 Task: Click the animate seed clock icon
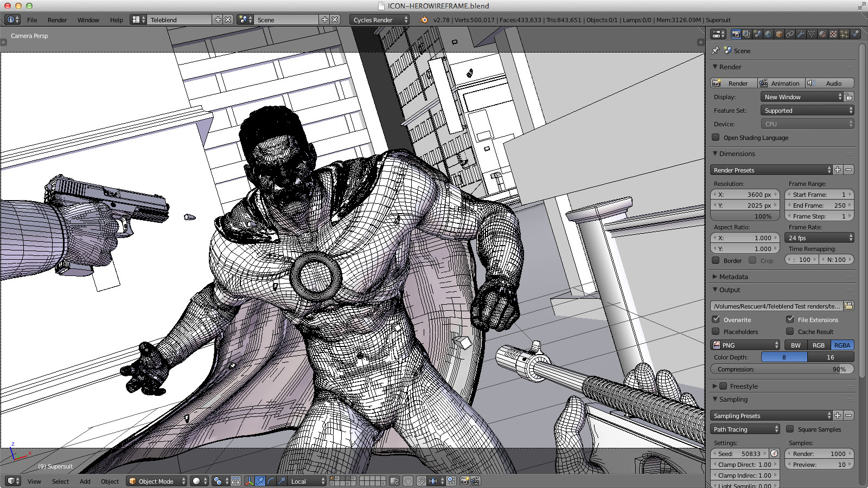tap(774, 453)
